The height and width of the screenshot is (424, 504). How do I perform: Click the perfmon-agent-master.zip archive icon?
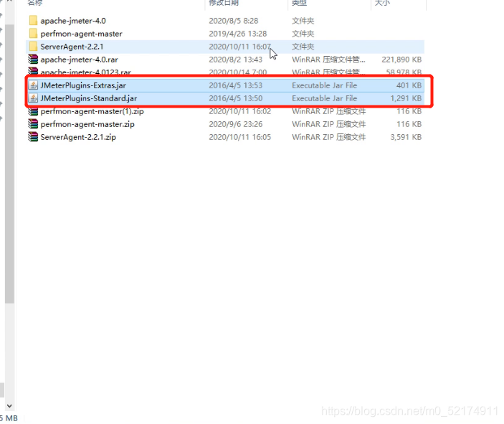(x=33, y=124)
